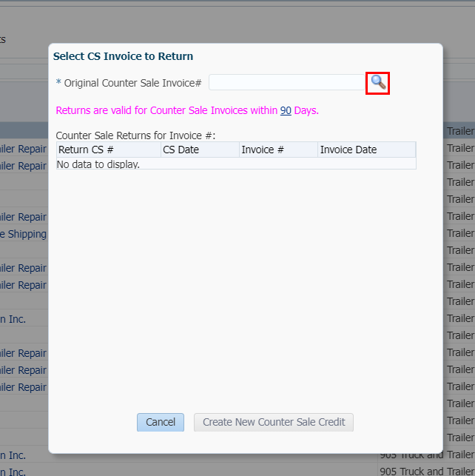Click divider between Invoice # and Invoice Date
Image resolution: width=475 pixels, height=476 pixels.
click(x=318, y=150)
